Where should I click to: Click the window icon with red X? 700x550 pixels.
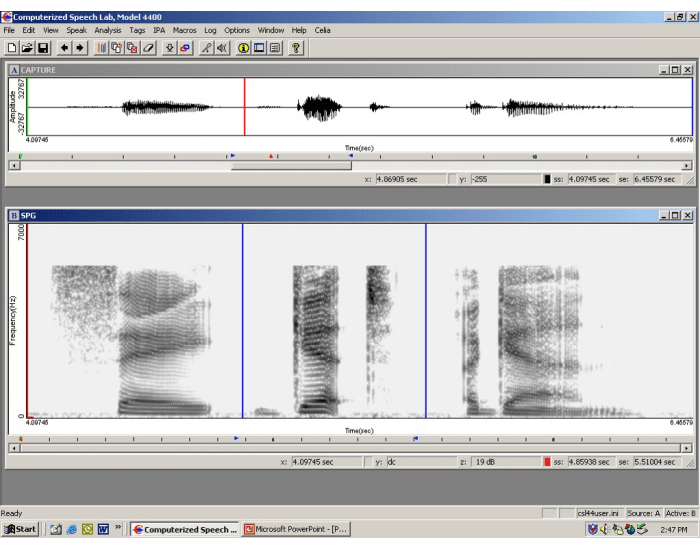[x=133, y=48]
